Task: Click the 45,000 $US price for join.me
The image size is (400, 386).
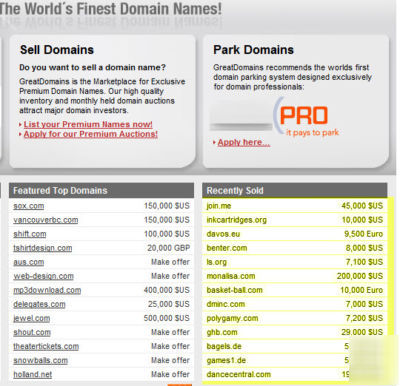Action: [362, 206]
